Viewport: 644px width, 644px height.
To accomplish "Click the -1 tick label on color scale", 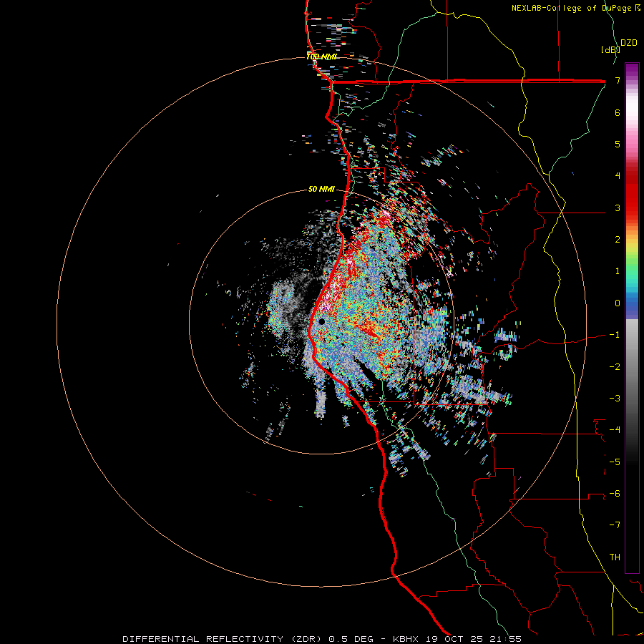I will tap(615, 335).
